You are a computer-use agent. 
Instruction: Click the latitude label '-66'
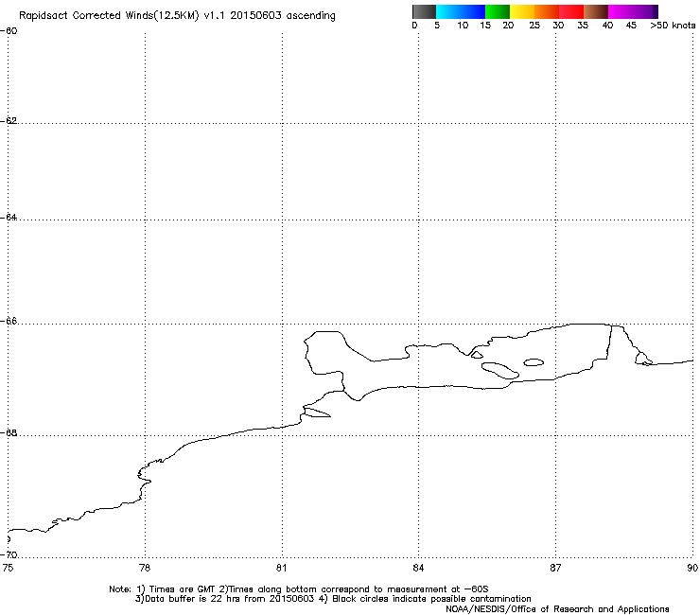(x=9, y=321)
